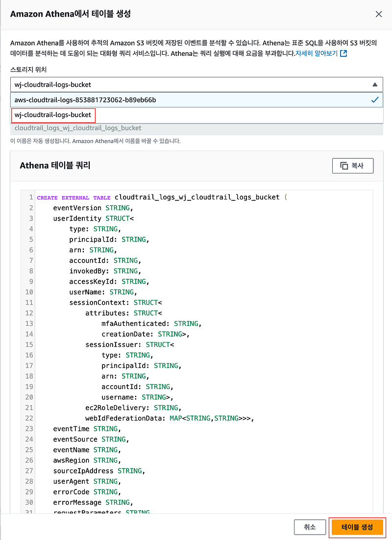
Task: Click the eventVersion STRING line
Action: click(93, 208)
